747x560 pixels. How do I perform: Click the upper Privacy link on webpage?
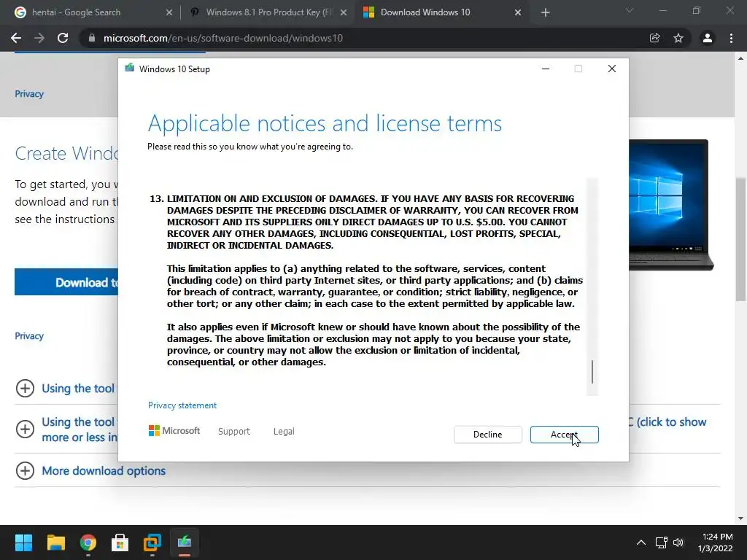tap(29, 94)
